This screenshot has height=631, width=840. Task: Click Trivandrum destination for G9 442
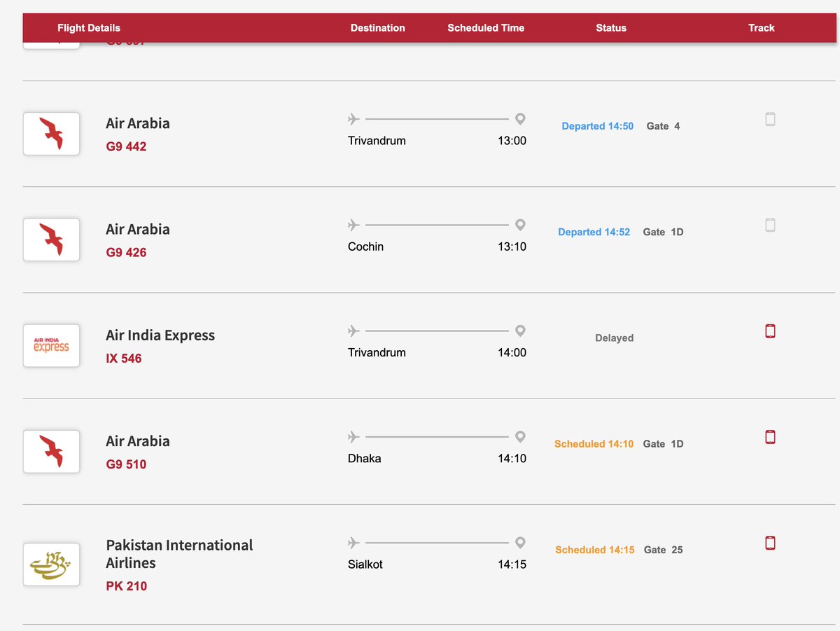[377, 141]
